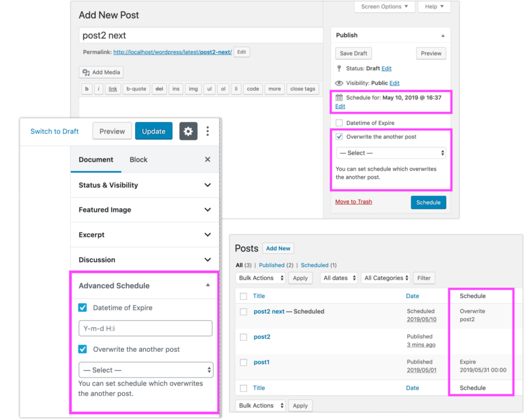The image size is (524, 420).
Task: Click the Preview button in Publish box
Action: [431, 53]
